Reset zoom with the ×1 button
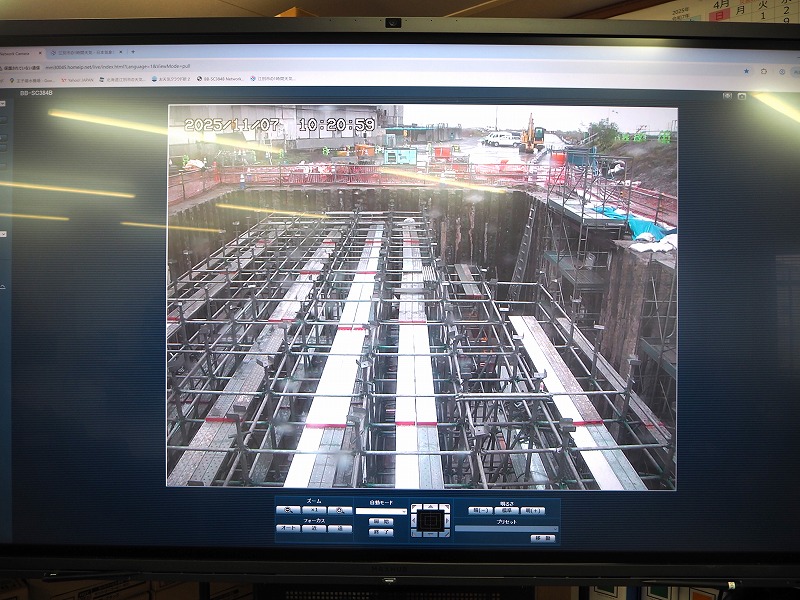Viewport: 800px width, 600px height. (313, 510)
